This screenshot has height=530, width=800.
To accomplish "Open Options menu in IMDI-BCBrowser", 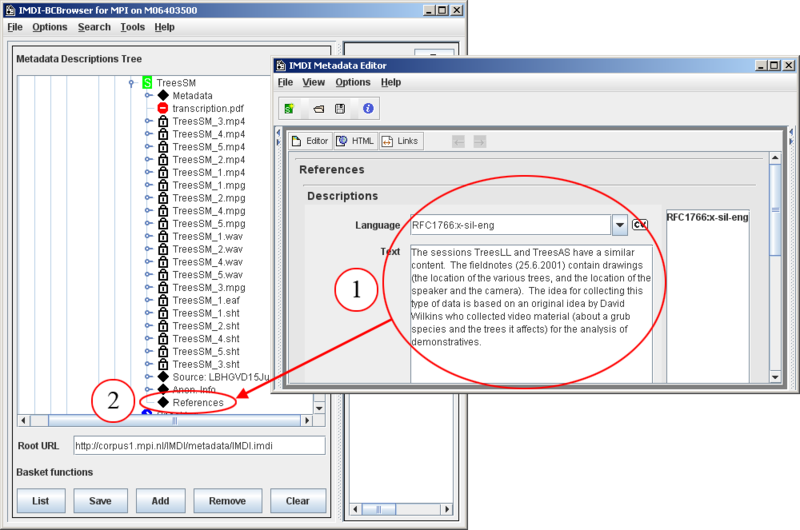I will pos(49,27).
